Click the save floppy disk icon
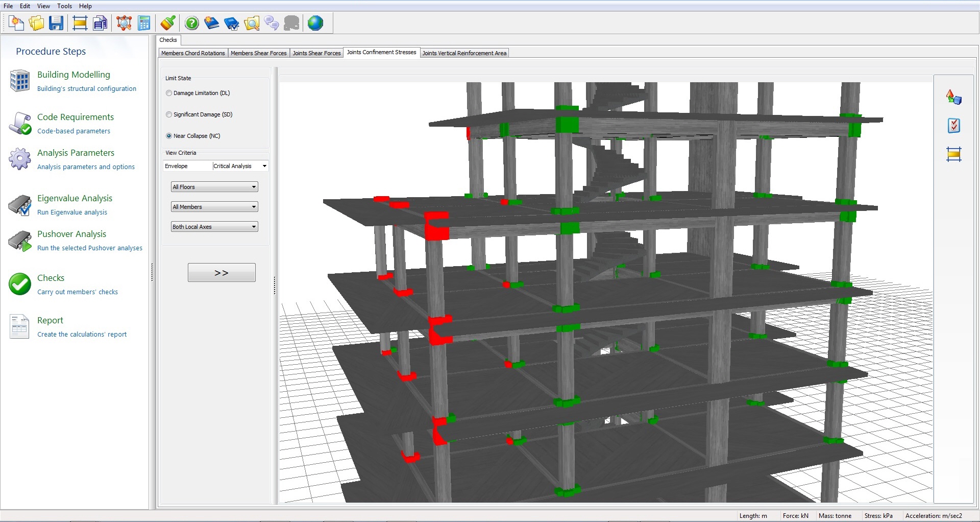 pyautogui.click(x=56, y=23)
